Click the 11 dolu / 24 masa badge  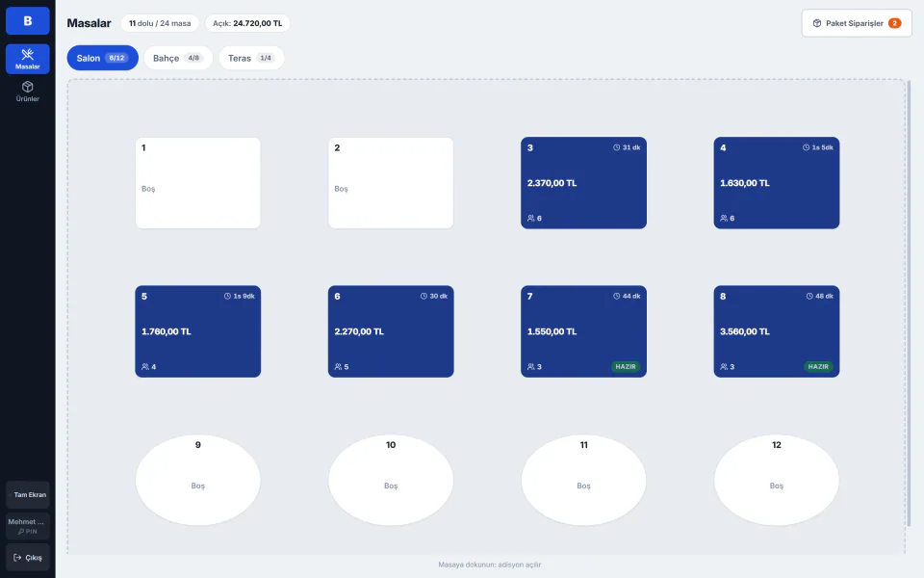(160, 23)
